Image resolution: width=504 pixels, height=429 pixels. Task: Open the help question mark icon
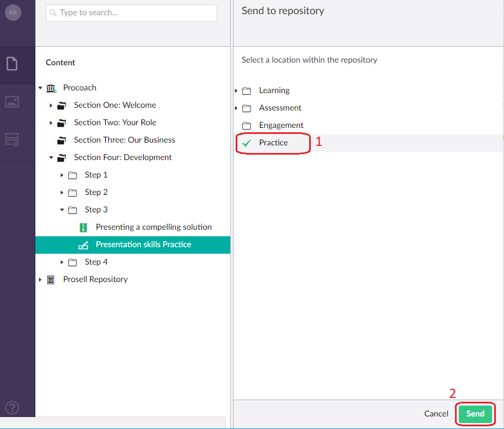point(12,407)
